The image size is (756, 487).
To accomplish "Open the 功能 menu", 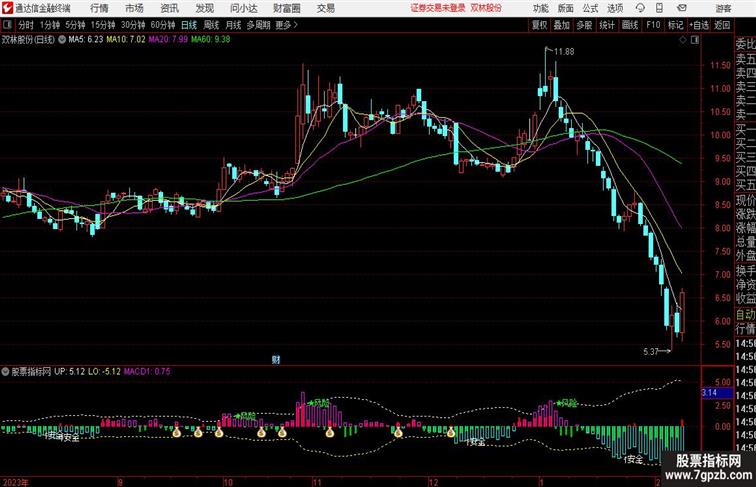I will pyautogui.click(x=541, y=8).
